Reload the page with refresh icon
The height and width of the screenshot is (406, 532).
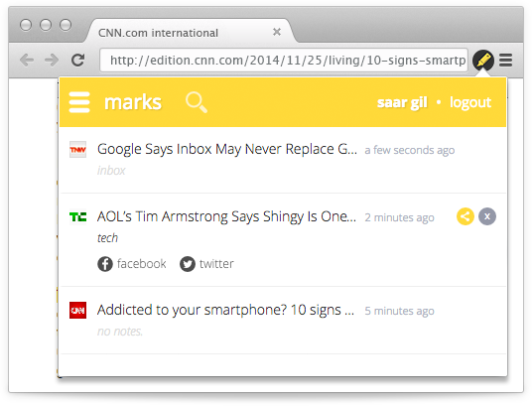pos(78,61)
